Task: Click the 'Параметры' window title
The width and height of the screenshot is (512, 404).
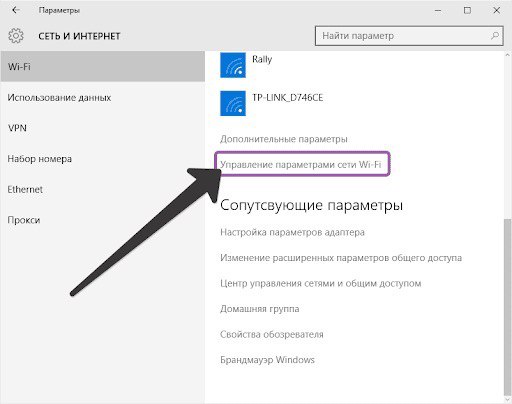Action: (x=59, y=10)
